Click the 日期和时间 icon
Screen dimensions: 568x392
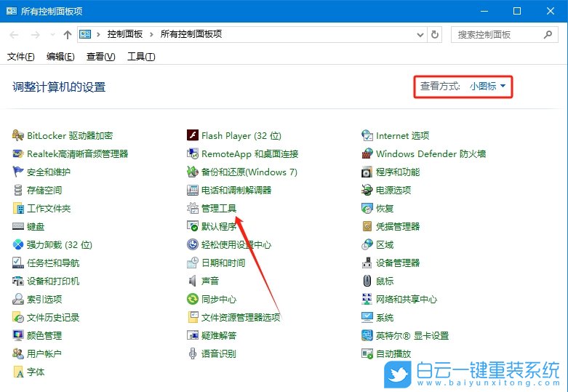point(192,263)
